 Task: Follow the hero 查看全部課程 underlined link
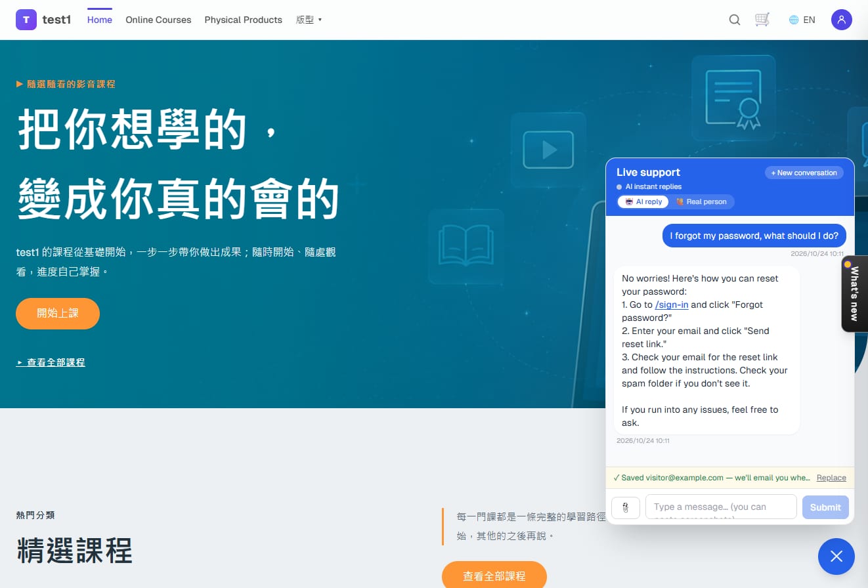click(51, 362)
